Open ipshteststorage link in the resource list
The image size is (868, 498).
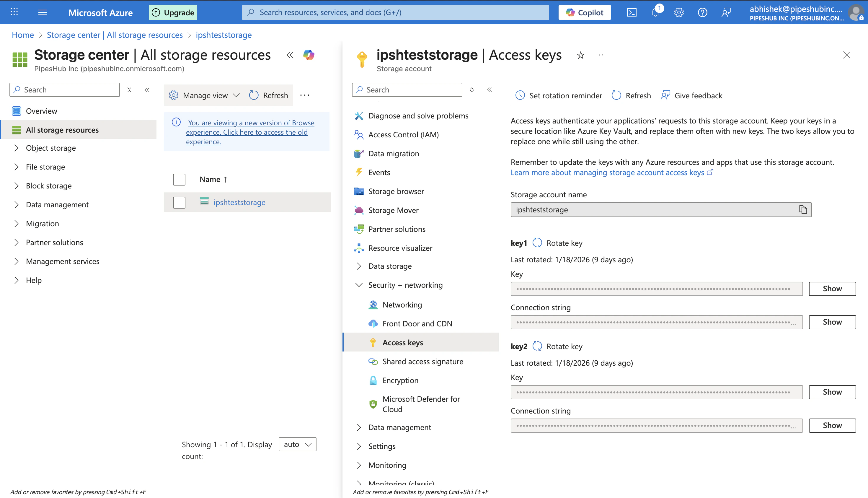(239, 202)
